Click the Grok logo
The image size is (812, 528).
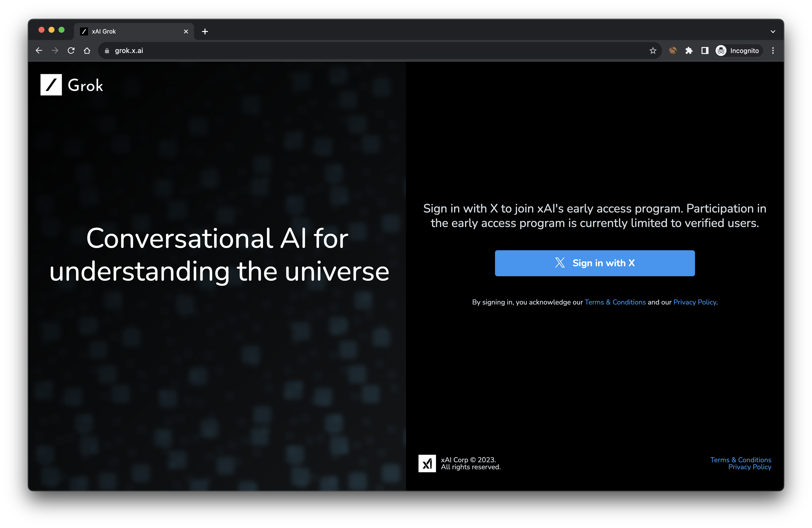(x=72, y=85)
